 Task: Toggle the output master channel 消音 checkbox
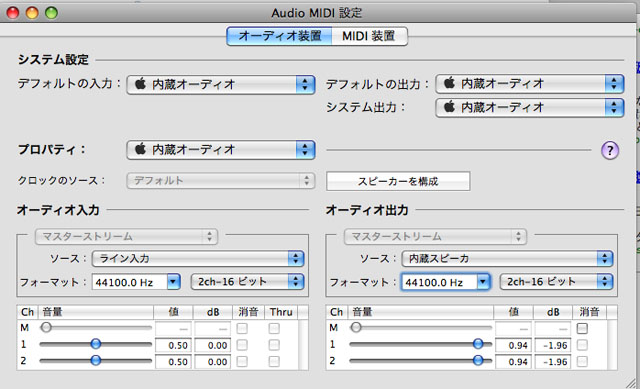(x=582, y=328)
